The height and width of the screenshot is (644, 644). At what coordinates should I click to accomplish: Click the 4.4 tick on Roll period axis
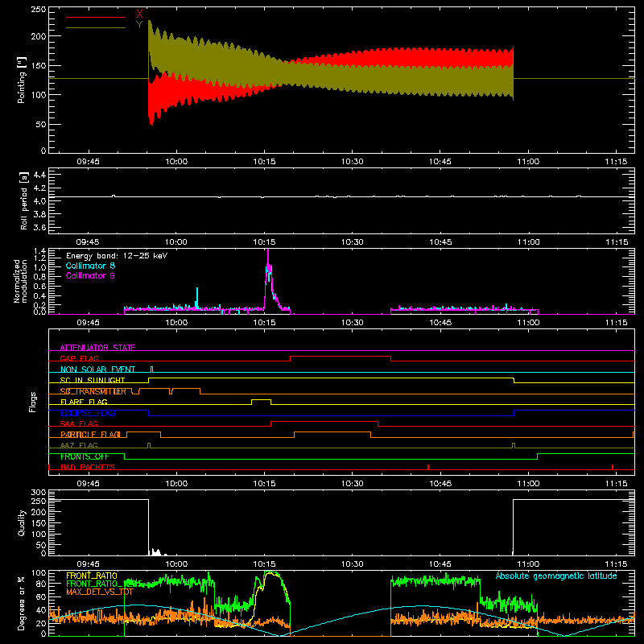pos(39,175)
